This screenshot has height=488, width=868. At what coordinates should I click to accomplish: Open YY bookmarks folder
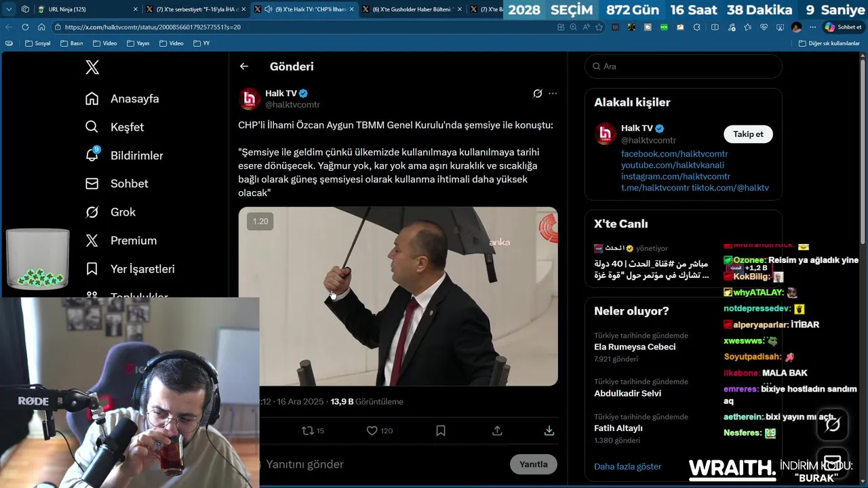click(201, 43)
